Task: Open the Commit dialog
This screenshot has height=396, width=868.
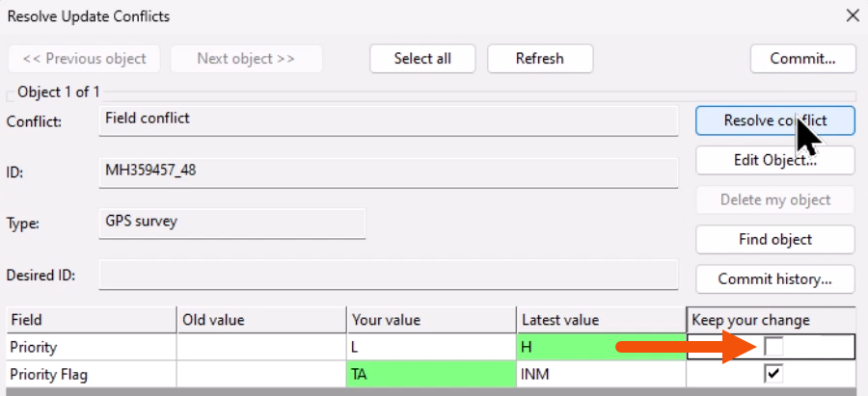Action: click(802, 59)
